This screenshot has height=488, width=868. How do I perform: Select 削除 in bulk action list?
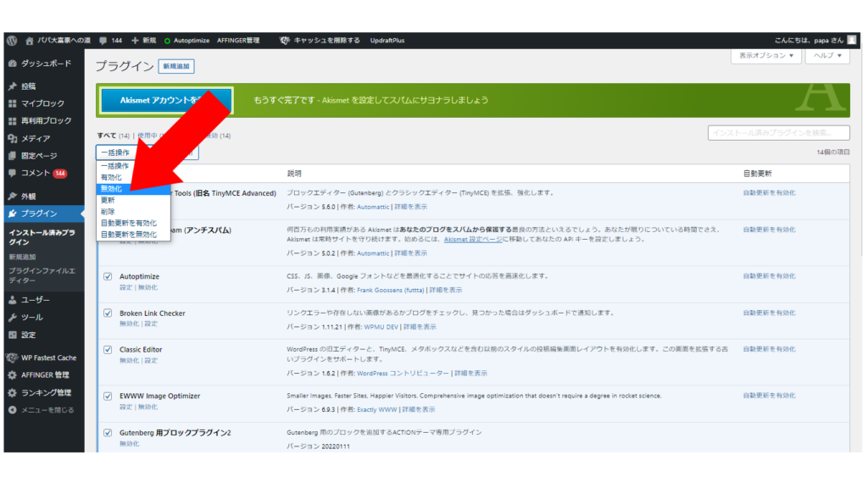pos(133,212)
